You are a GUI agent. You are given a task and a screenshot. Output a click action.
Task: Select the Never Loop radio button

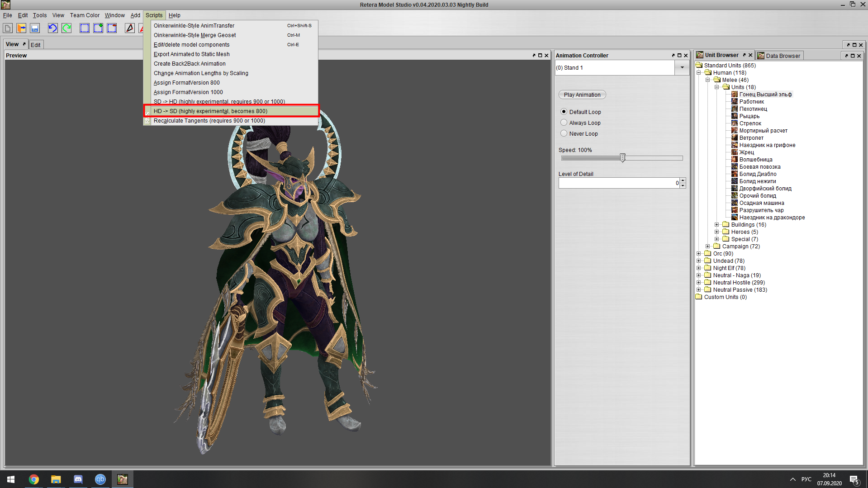click(564, 133)
